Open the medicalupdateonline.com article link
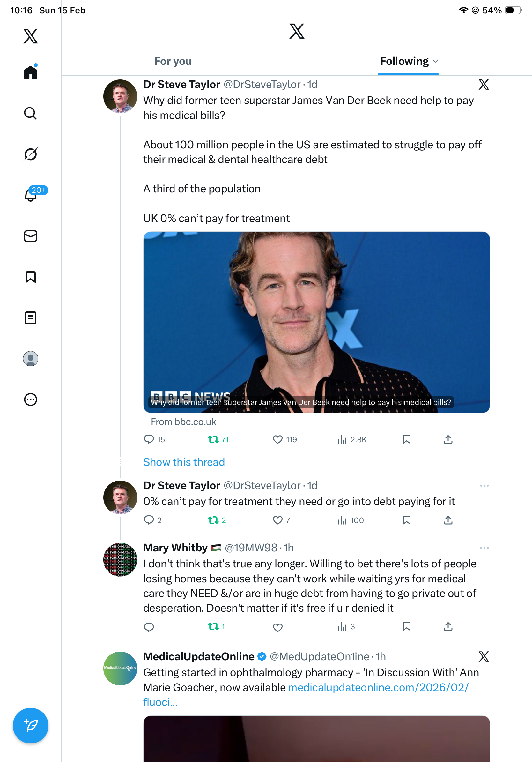Screen dimensions: 532x762 (x=378, y=687)
